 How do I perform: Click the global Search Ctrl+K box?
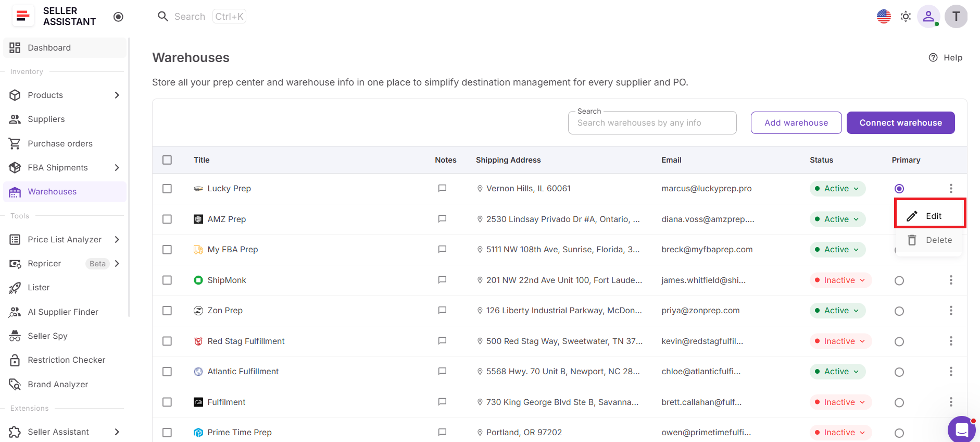(x=202, y=17)
